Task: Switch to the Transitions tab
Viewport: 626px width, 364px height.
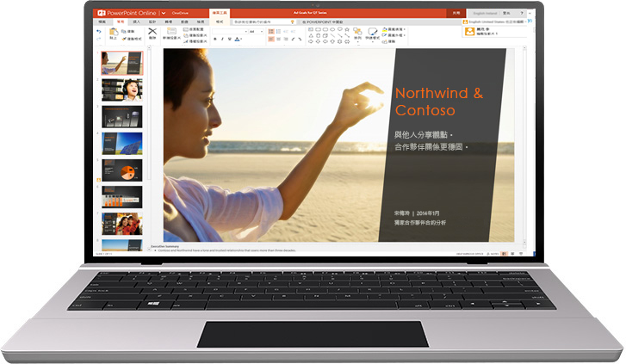Action: [169, 22]
